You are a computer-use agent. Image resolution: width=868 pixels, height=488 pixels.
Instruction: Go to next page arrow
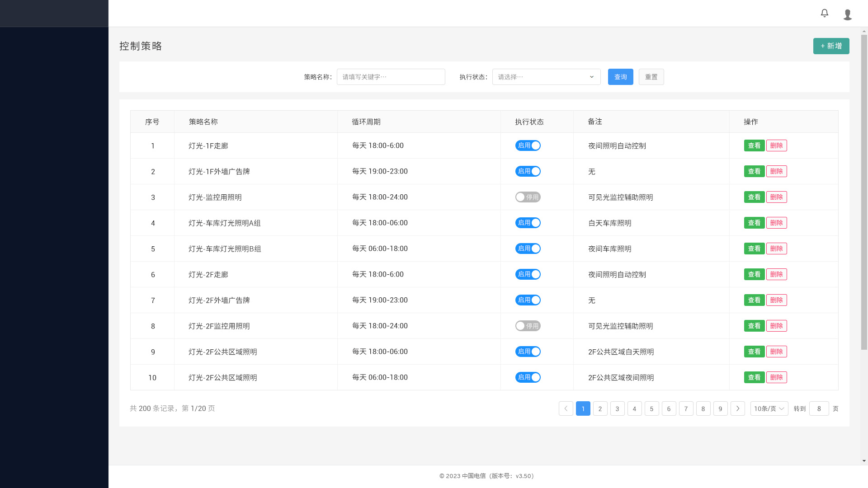[737, 408]
